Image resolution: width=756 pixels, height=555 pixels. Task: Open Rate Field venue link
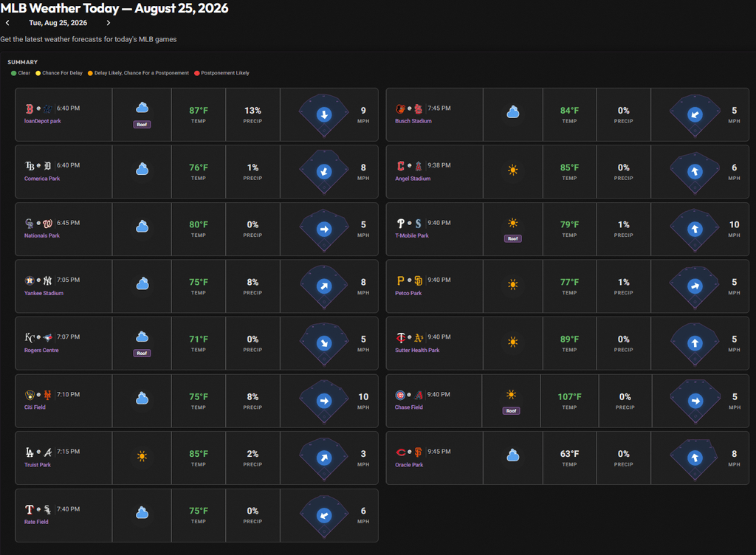36,522
